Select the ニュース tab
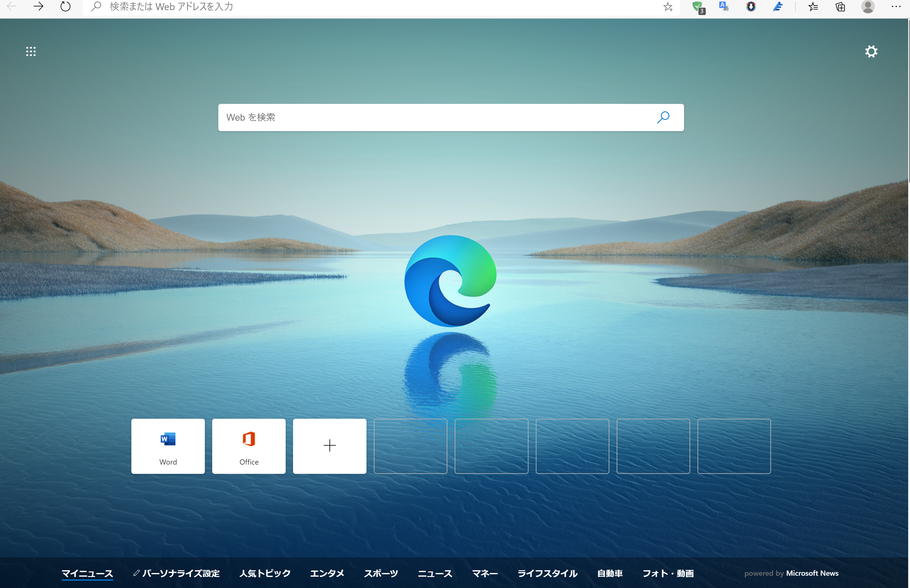The image size is (910, 588). (435, 573)
